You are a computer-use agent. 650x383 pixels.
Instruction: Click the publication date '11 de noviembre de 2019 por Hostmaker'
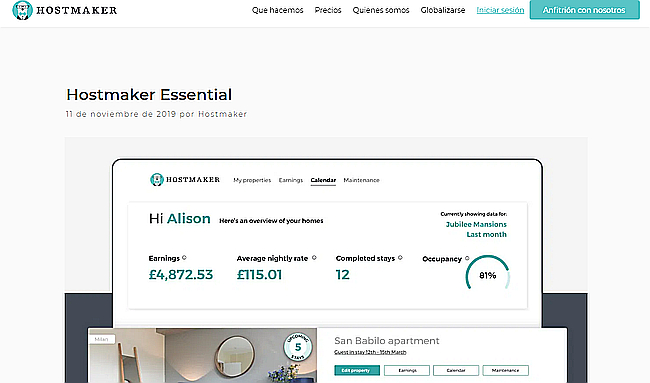point(156,114)
